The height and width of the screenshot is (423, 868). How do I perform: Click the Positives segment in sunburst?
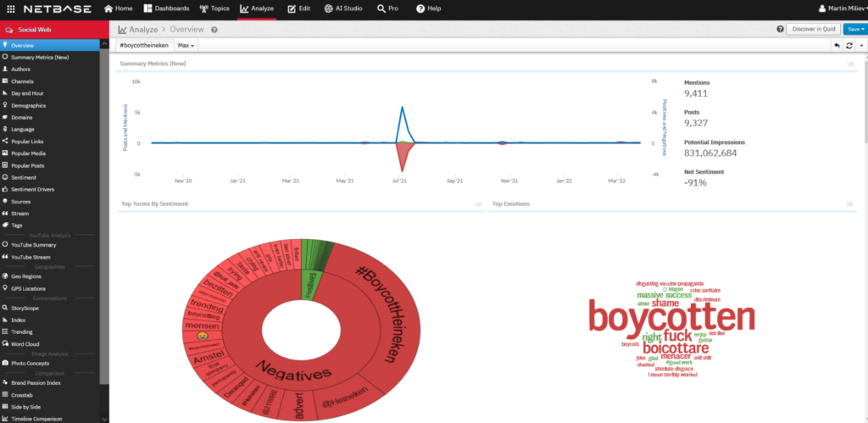tap(310, 285)
